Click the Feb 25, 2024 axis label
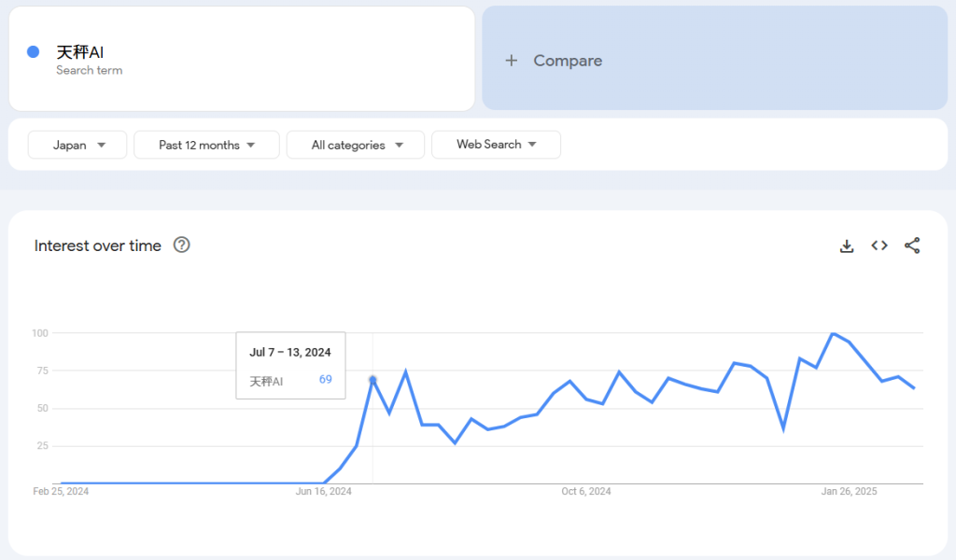956x560 pixels. click(61, 491)
